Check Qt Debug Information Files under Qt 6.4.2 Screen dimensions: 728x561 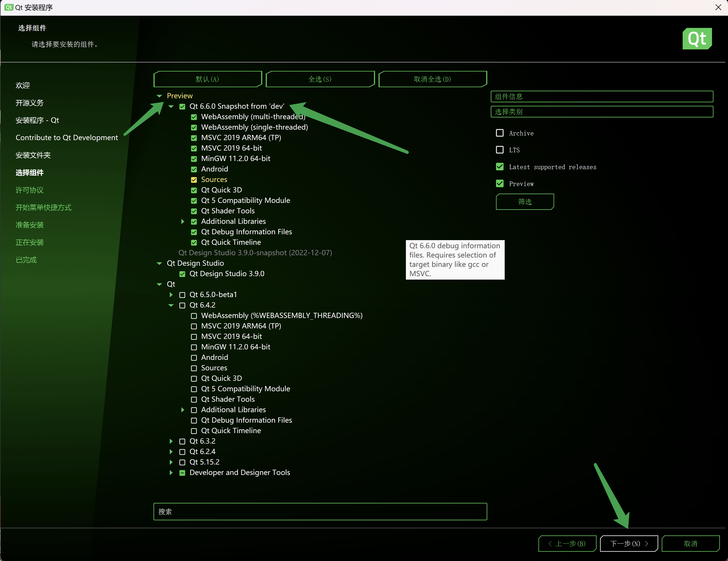194,420
